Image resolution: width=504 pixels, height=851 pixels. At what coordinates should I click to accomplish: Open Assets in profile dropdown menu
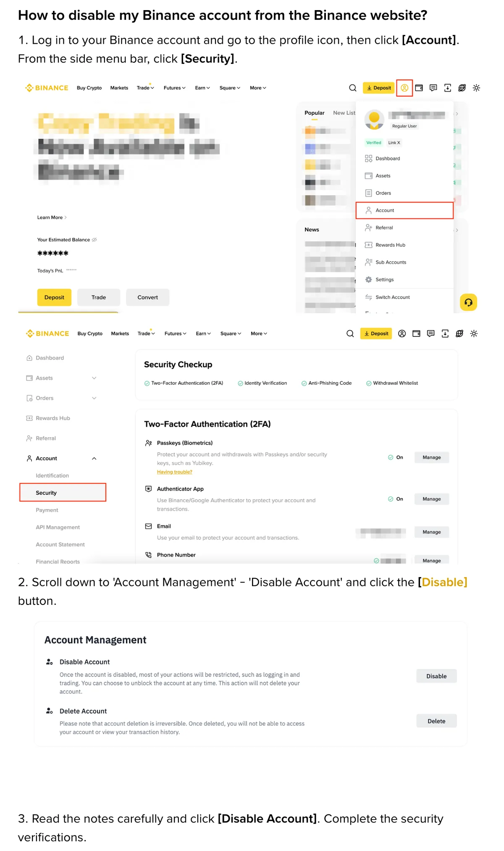pos(404,176)
